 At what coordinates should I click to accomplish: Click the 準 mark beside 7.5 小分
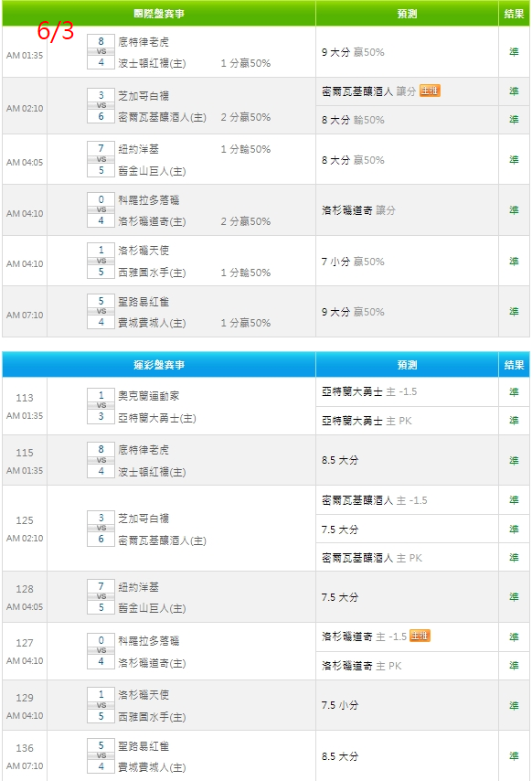(514, 705)
